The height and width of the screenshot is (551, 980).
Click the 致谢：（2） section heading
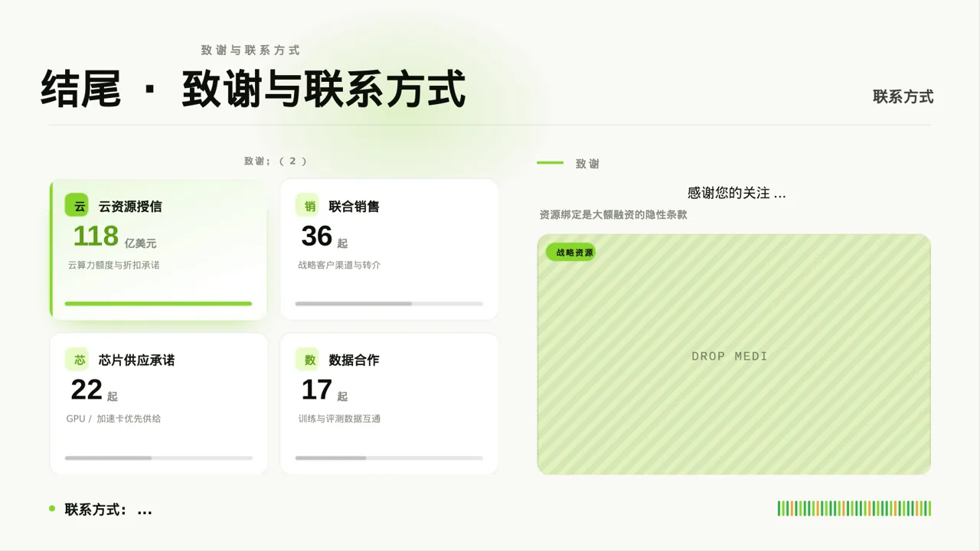276,161
